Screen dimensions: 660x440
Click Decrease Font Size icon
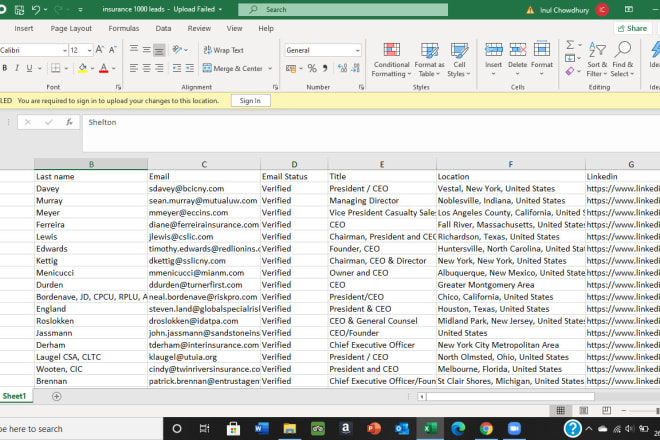coord(112,50)
